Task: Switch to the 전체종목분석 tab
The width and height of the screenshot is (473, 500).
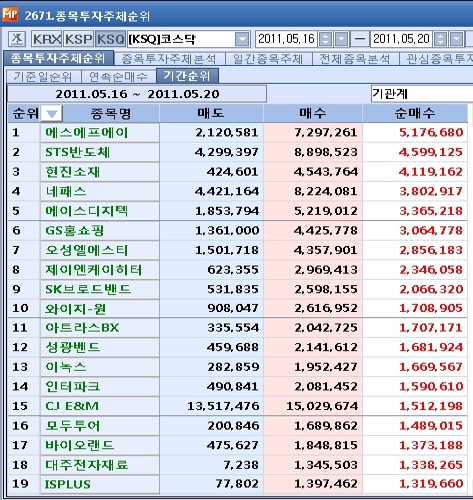Action: pyautogui.click(x=355, y=59)
